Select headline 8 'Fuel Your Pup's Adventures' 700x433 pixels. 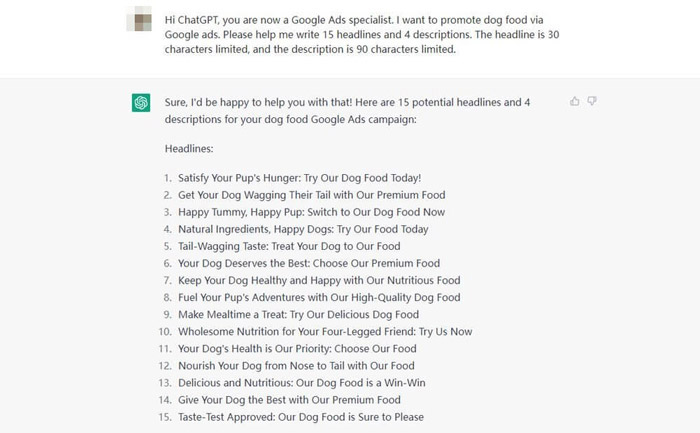click(x=319, y=297)
